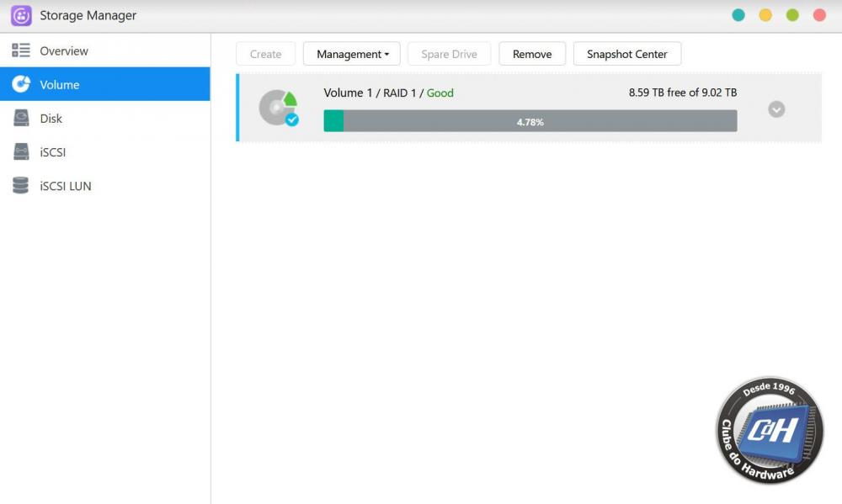
Task: Click the 8.59 TB free capacity text
Action: (x=682, y=93)
